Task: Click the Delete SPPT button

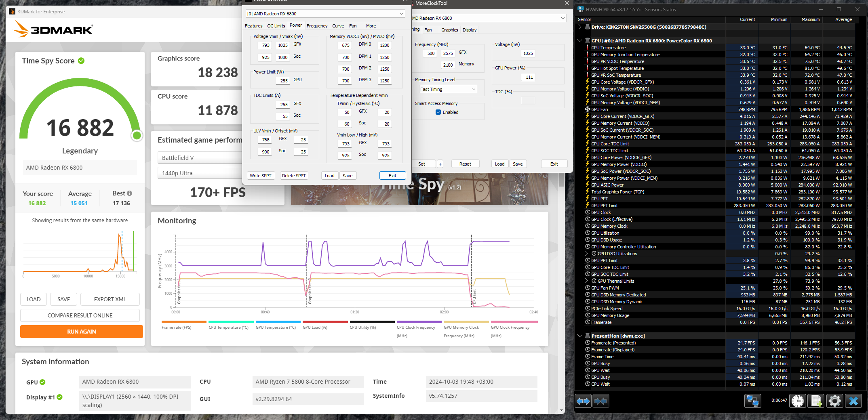Action: click(294, 176)
